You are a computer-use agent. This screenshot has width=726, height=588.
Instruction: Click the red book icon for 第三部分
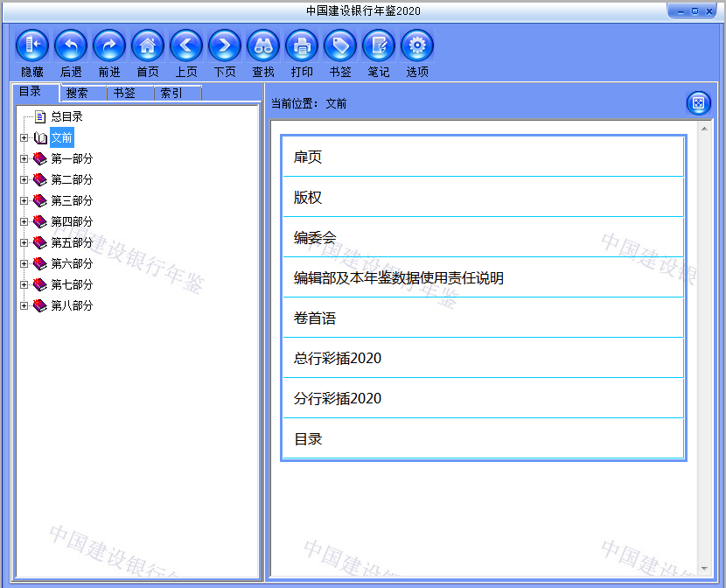(40, 200)
